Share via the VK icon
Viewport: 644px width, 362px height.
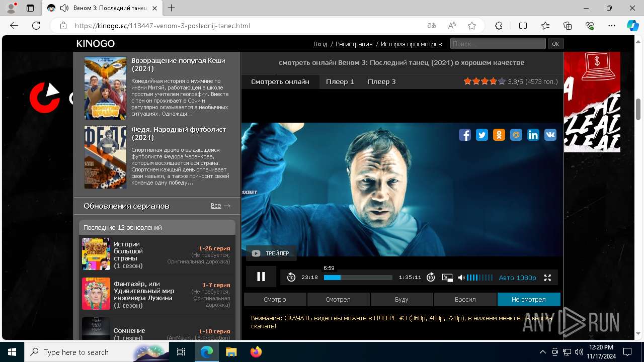point(550,135)
